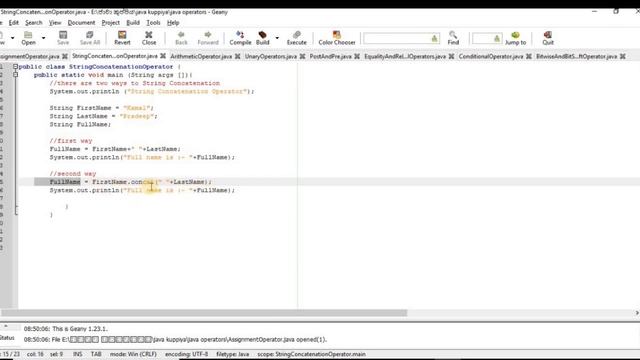
Task: Close the ConditionalOperator.java tab
Action: [529, 56]
